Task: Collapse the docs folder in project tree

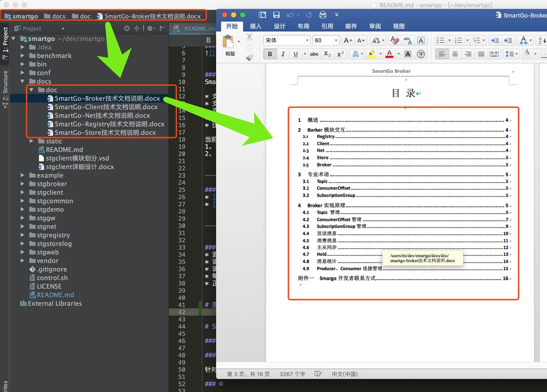Action: (22, 81)
